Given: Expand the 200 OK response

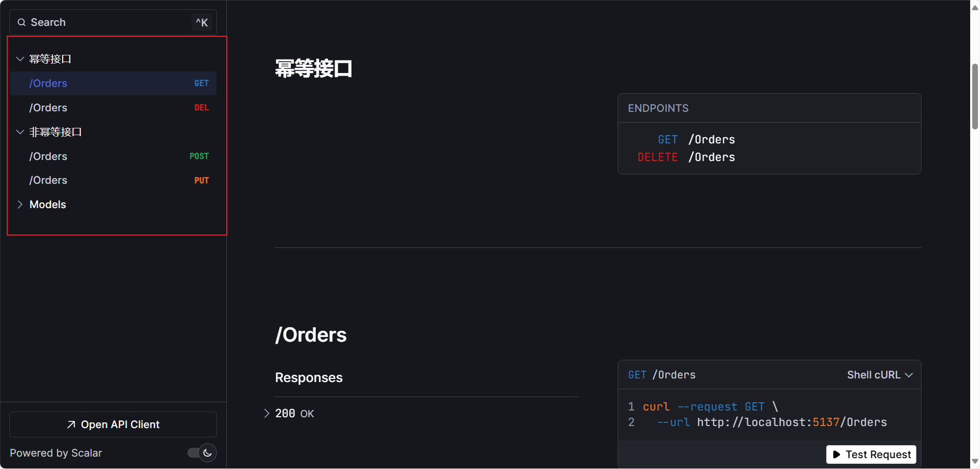Looking at the screenshot, I should click(267, 413).
